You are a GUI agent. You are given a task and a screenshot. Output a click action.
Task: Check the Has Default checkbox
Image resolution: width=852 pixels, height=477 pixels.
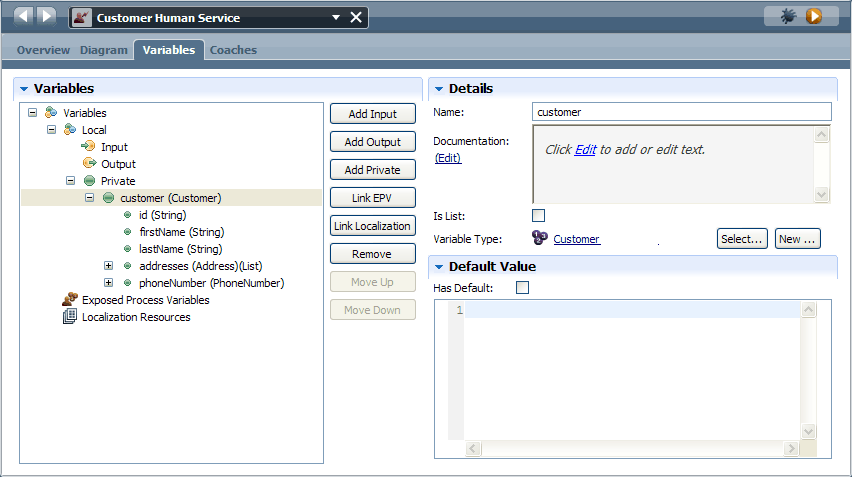tap(522, 287)
